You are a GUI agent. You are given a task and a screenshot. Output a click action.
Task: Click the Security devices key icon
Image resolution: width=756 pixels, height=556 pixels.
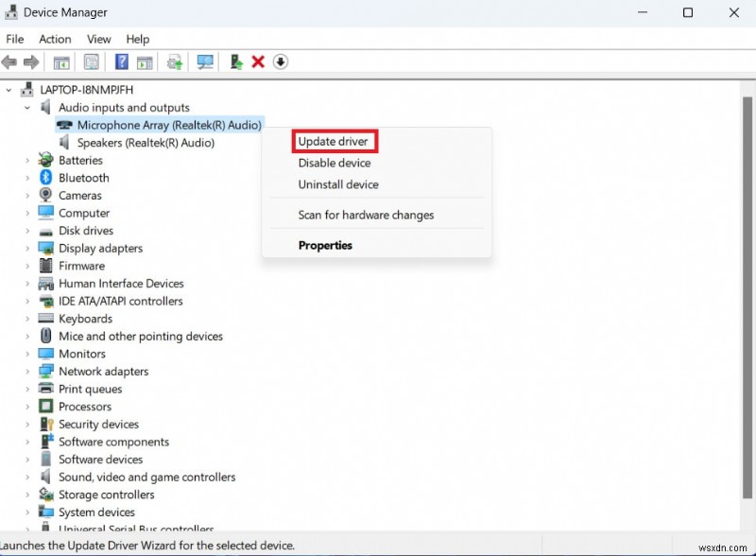click(x=46, y=424)
